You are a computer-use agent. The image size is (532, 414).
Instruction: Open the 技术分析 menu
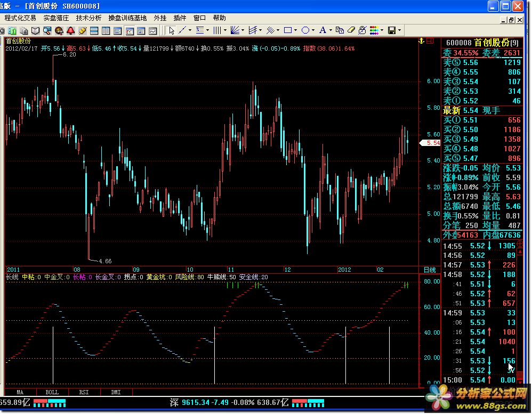pos(88,18)
